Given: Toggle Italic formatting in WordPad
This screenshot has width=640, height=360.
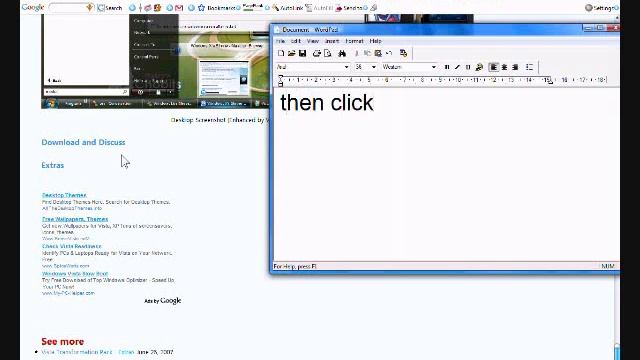Looking at the screenshot, I should click(x=458, y=67).
